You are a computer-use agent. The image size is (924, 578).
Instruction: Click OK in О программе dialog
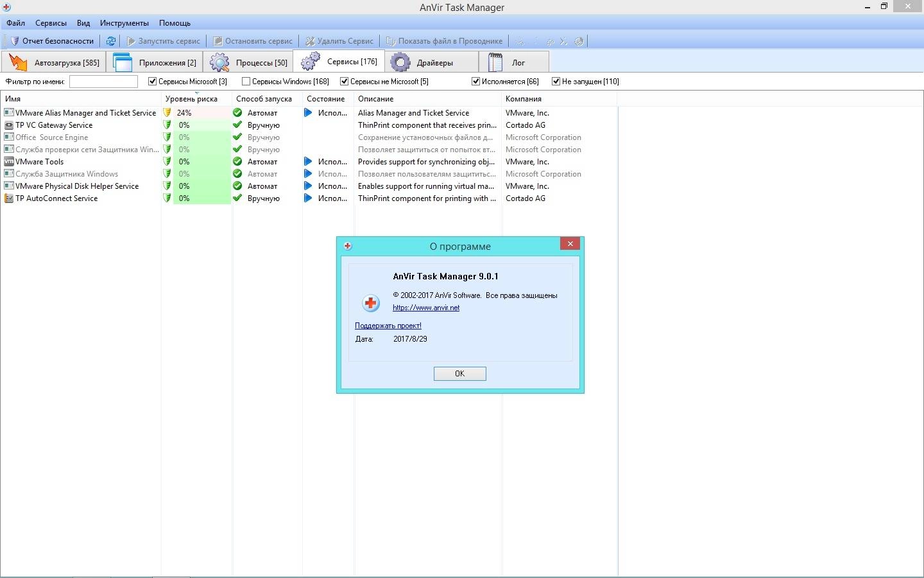(x=460, y=374)
